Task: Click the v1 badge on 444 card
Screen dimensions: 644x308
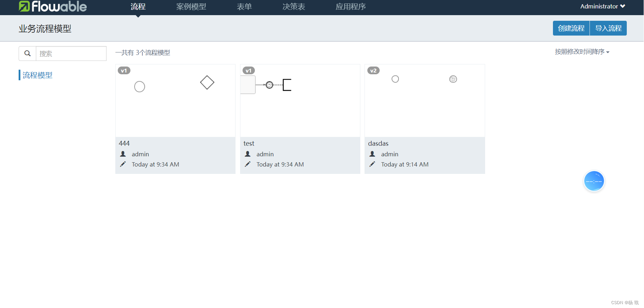Action: [124, 70]
